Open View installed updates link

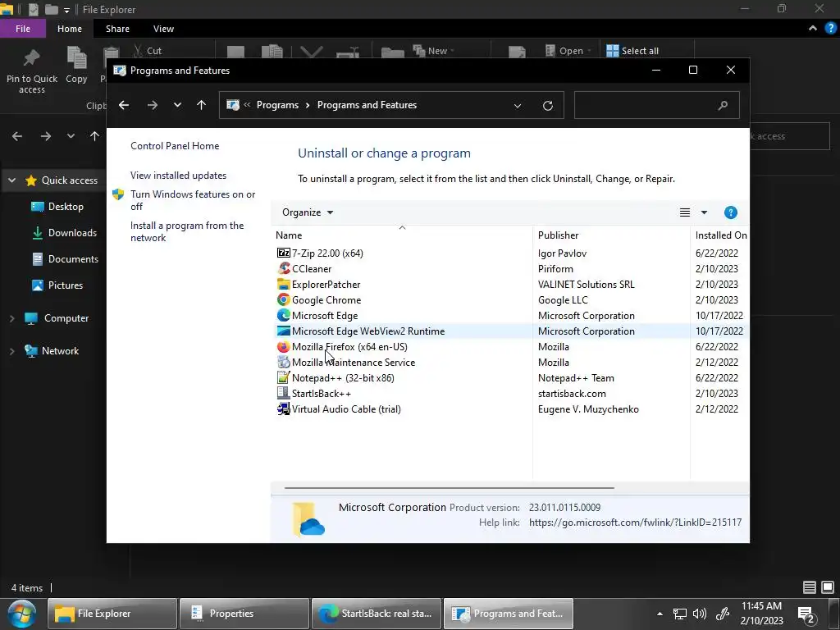pyautogui.click(x=178, y=176)
